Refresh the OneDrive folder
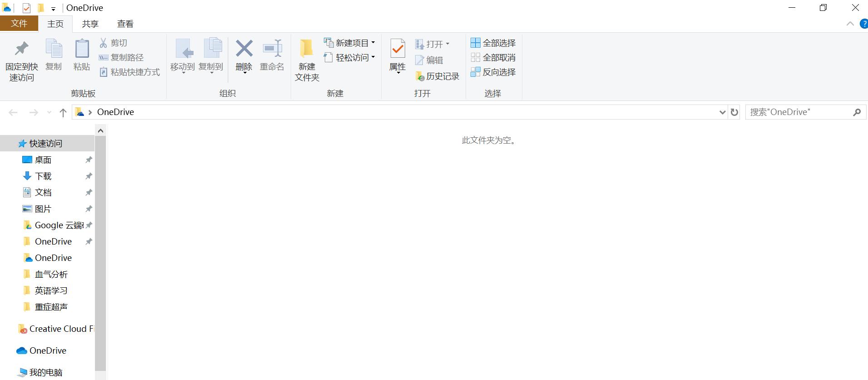 734,112
